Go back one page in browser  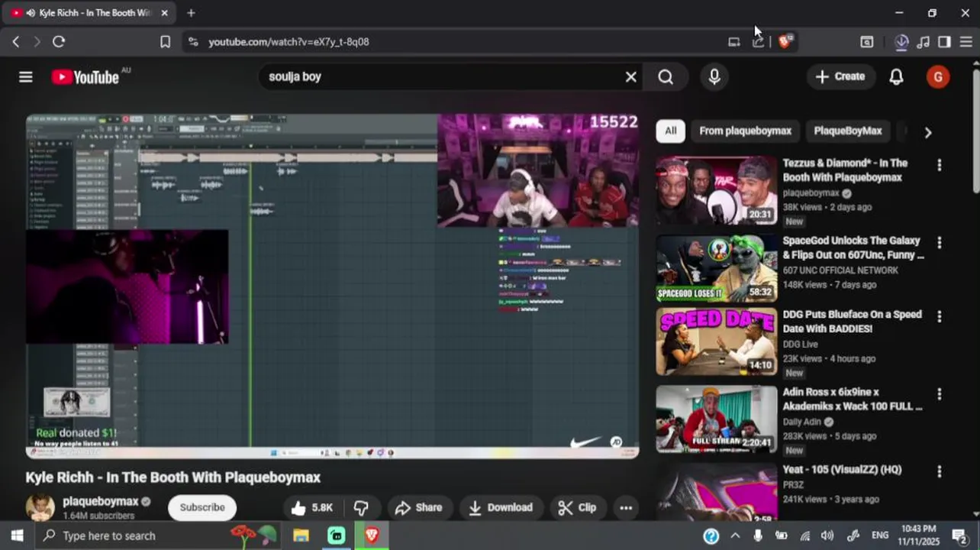16,42
